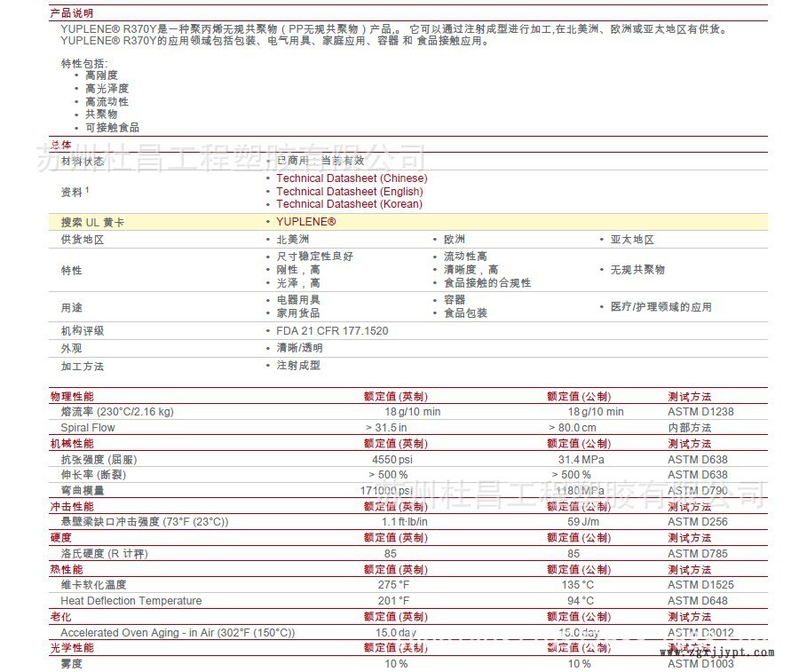Select the 产品说明 section heading
The height and width of the screenshot is (672, 799).
tap(71, 13)
